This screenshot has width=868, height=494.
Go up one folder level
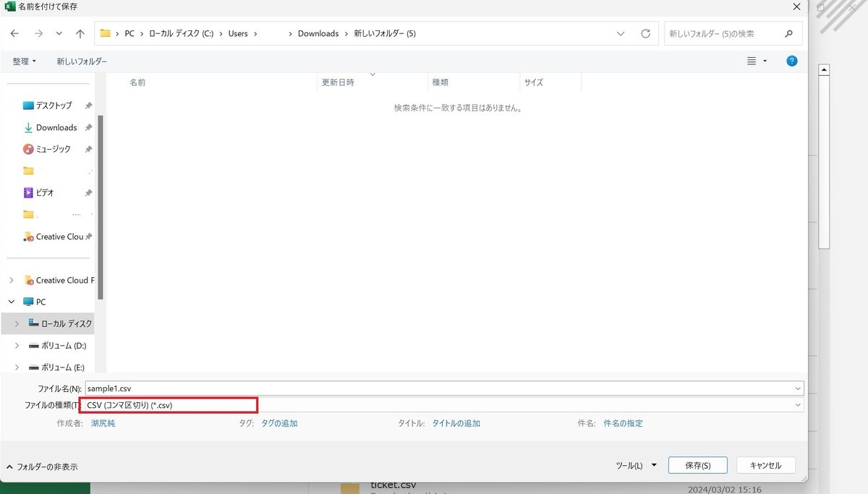(x=80, y=33)
